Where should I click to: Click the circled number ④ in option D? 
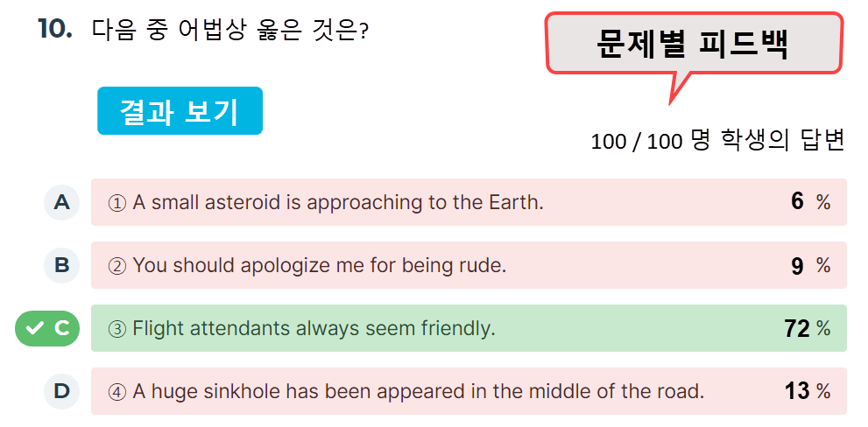116,393
